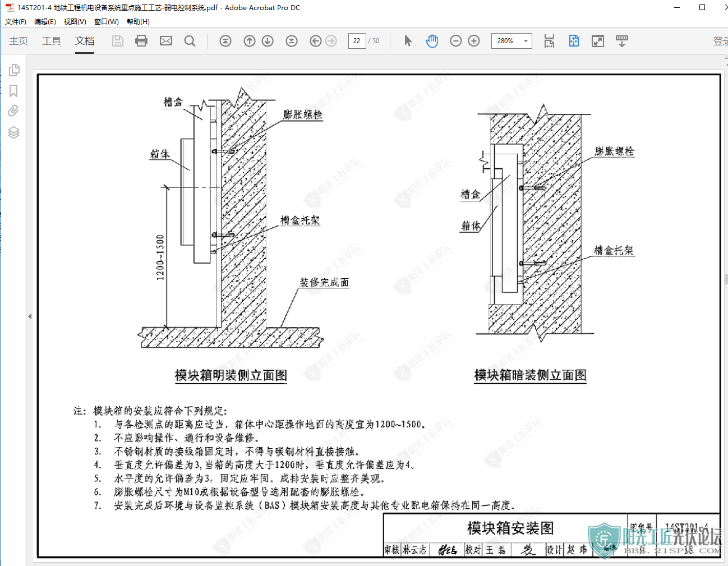This screenshot has width=728, height=566.
Task: Click the 装修完成面 label
Action: coord(324,282)
